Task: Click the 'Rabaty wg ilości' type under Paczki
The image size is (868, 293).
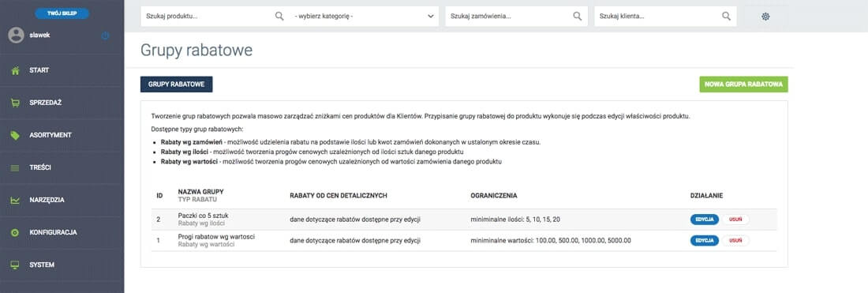Action: click(x=201, y=224)
